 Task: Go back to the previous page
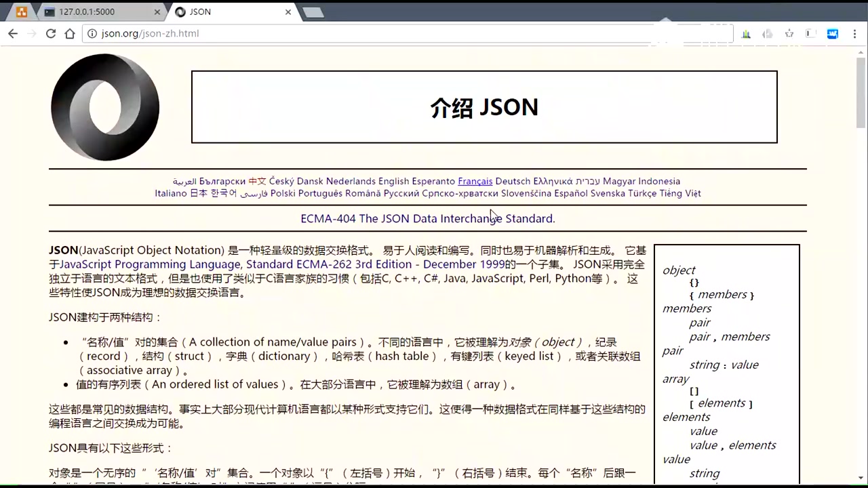click(x=12, y=33)
